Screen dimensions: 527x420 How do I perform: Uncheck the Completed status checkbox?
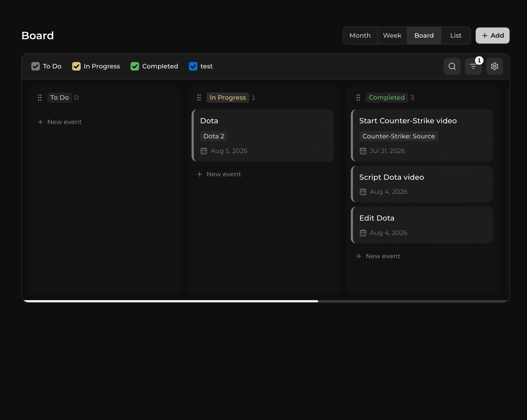[135, 66]
